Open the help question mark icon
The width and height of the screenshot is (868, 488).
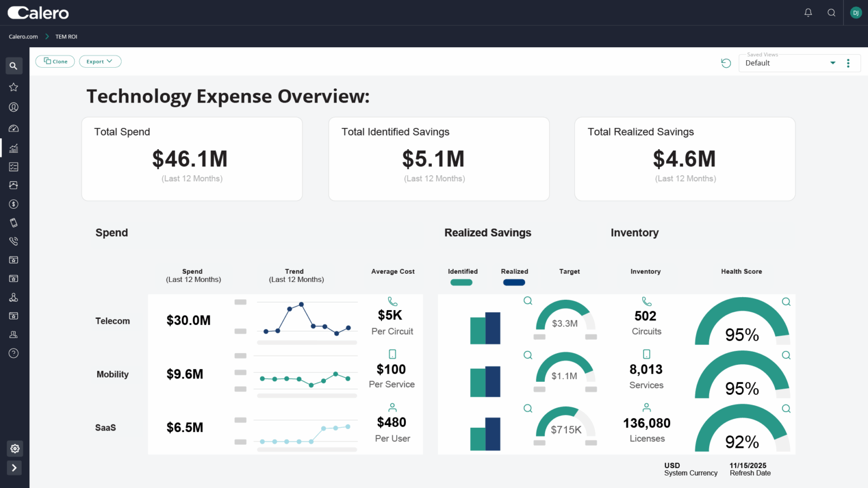pos(14,354)
